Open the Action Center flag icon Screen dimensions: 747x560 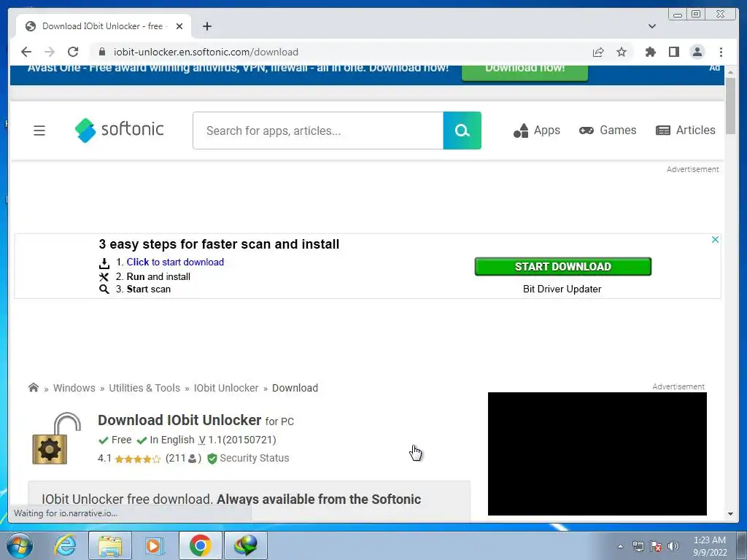click(656, 546)
